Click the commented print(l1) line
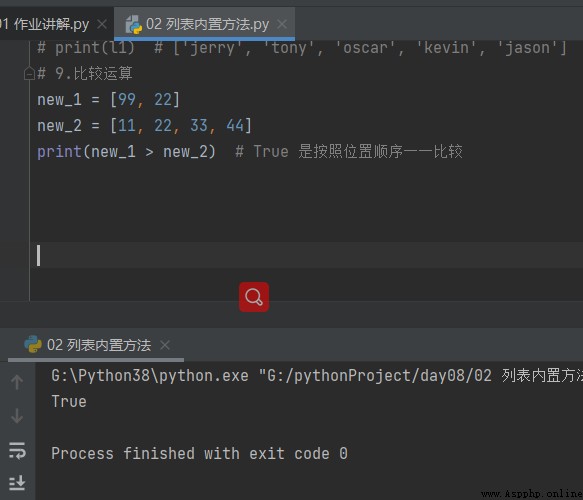This screenshot has height=500, width=583. click(302, 48)
